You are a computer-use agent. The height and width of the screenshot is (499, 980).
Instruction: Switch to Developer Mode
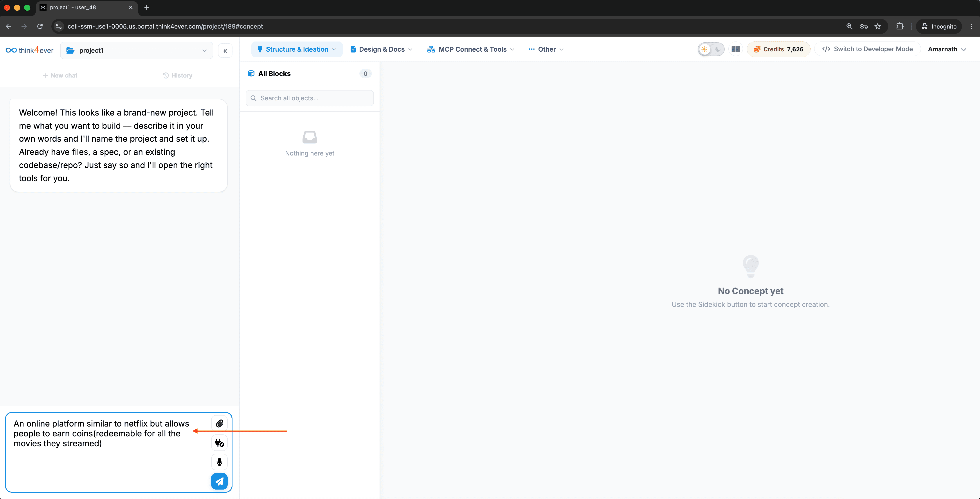pyautogui.click(x=867, y=49)
